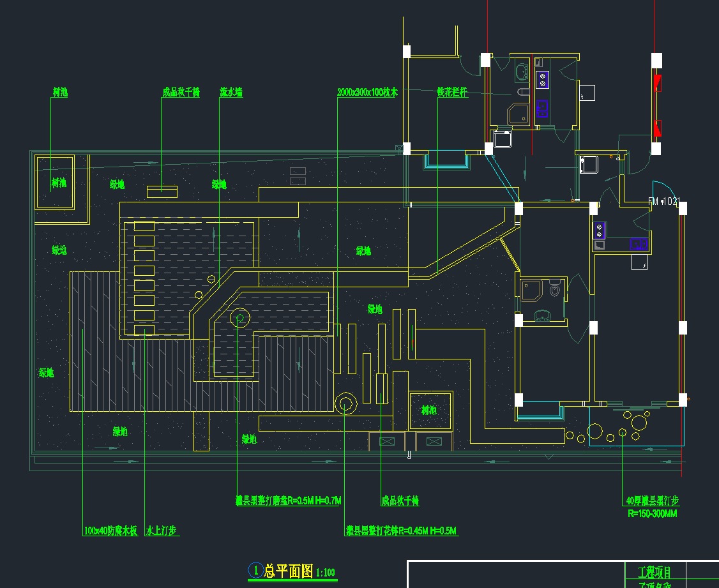This screenshot has width=719, height=588.
Task: Select the 流水墙 annotation label
Action: (231, 93)
